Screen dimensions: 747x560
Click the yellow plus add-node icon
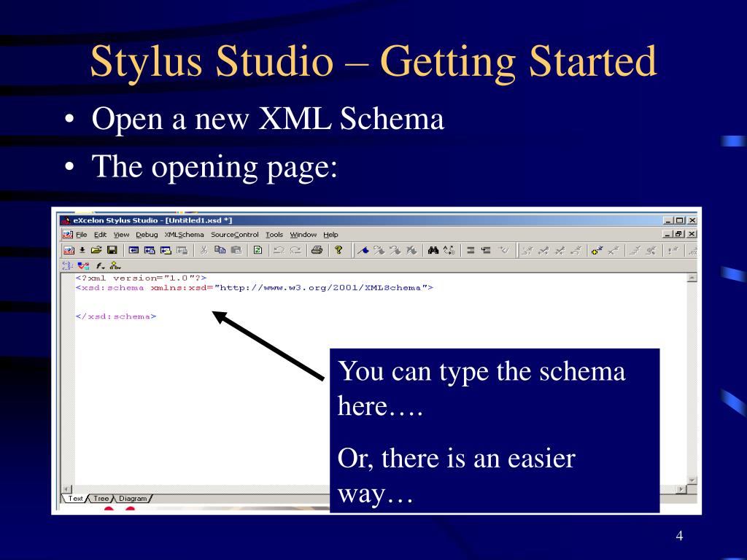[x=597, y=250]
